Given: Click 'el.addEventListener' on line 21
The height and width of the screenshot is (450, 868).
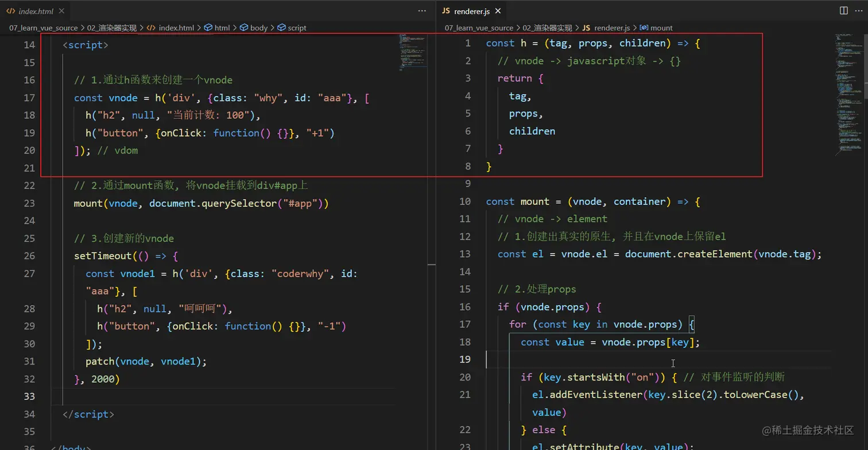Looking at the screenshot, I should (x=587, y=395).
